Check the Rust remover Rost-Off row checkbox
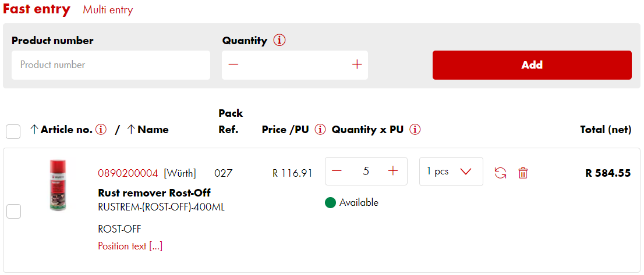The image size is (644, 275). (13, 212)
